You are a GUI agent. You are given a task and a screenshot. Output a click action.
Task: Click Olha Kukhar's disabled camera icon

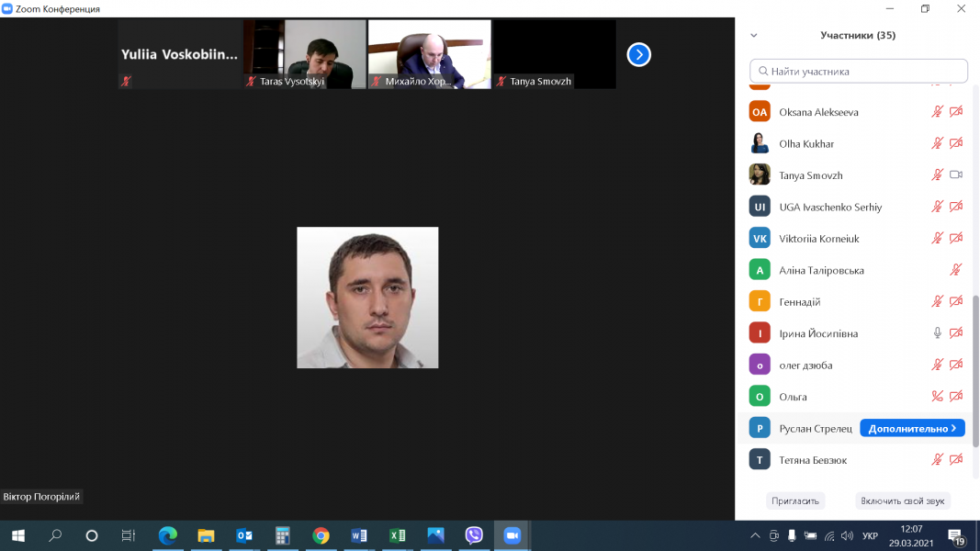(x=955, y=144)
